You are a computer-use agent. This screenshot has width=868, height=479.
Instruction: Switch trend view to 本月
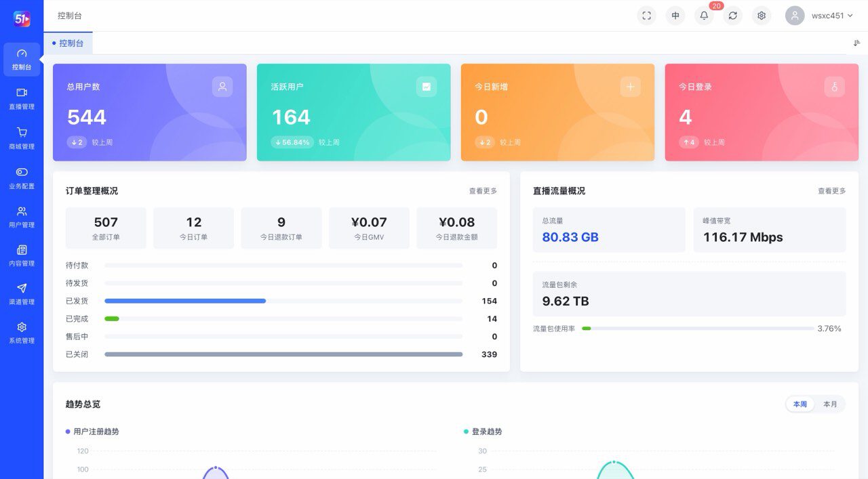pos(830,404)
